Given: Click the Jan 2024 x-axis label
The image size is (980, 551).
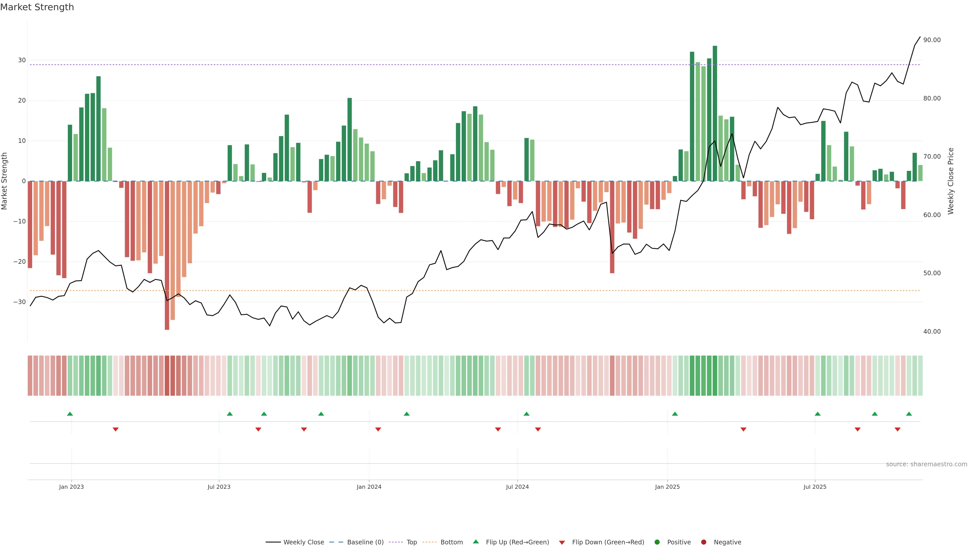Looking at the screenshot, I should (369, 487).
